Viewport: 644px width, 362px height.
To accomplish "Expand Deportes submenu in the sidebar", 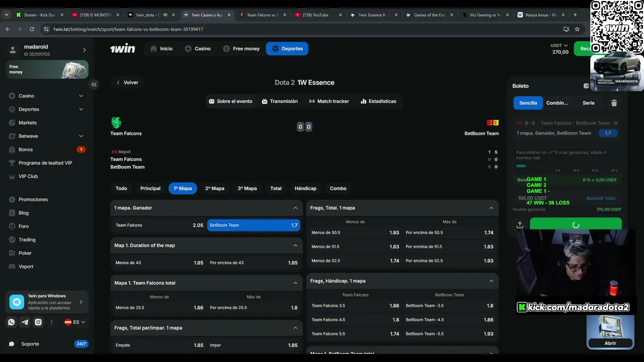I will 81,109.
